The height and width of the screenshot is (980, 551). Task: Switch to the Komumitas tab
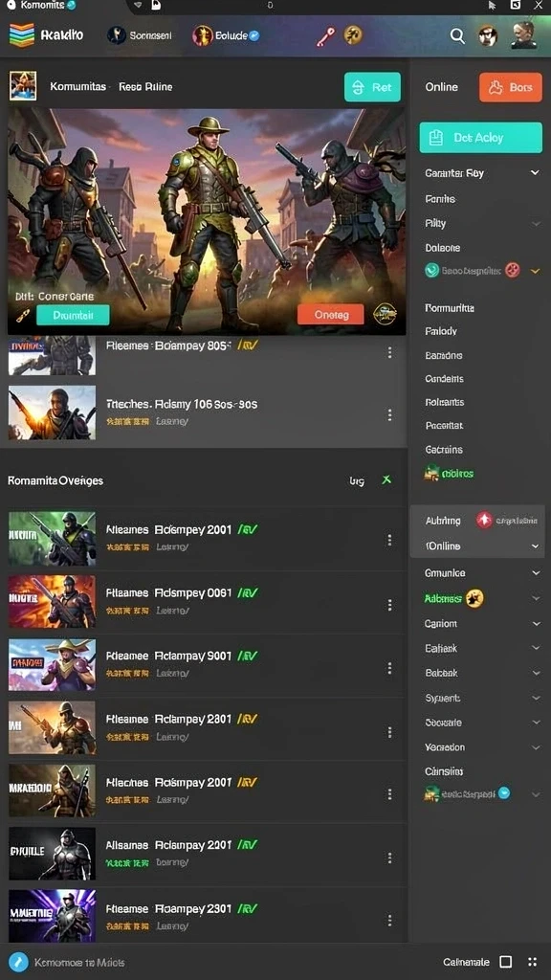78,87
